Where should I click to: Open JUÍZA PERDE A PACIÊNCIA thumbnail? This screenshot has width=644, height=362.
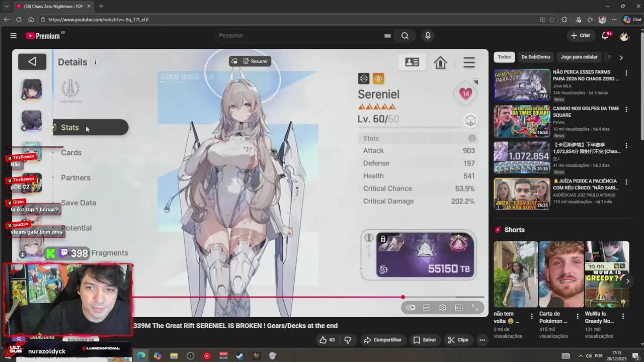tap(522, 194)
